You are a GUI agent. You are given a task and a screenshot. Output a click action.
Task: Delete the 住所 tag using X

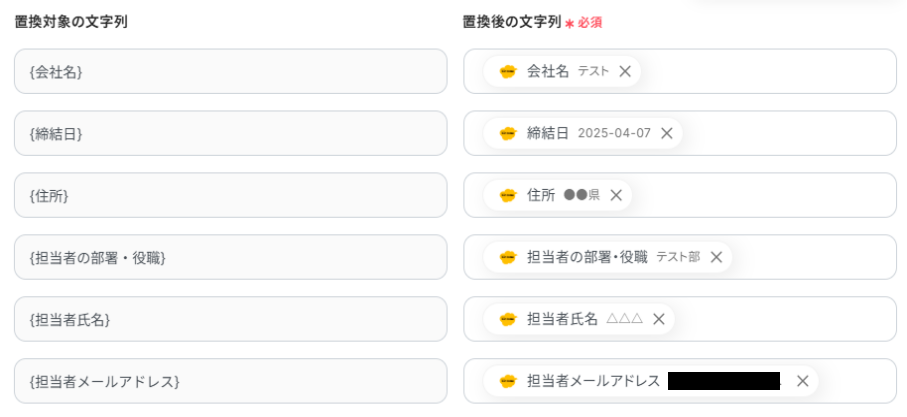pyautogui.click(x=616, y=196)
